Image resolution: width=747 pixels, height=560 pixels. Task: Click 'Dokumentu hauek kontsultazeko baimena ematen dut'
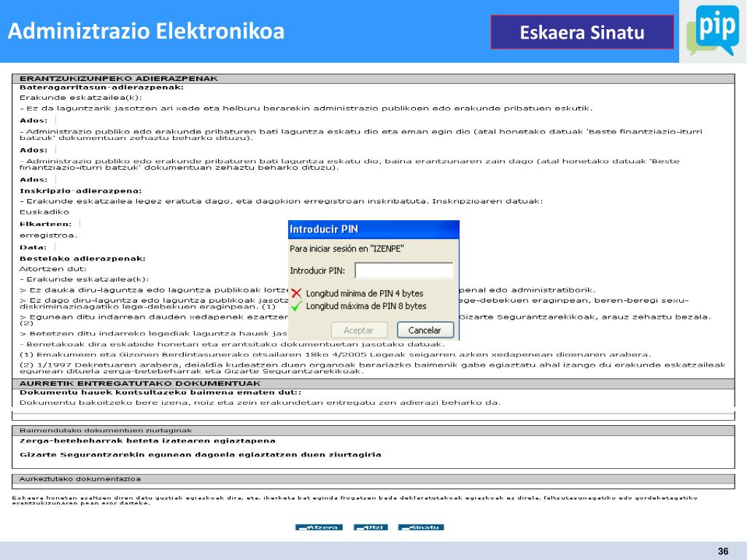(160, 392)
